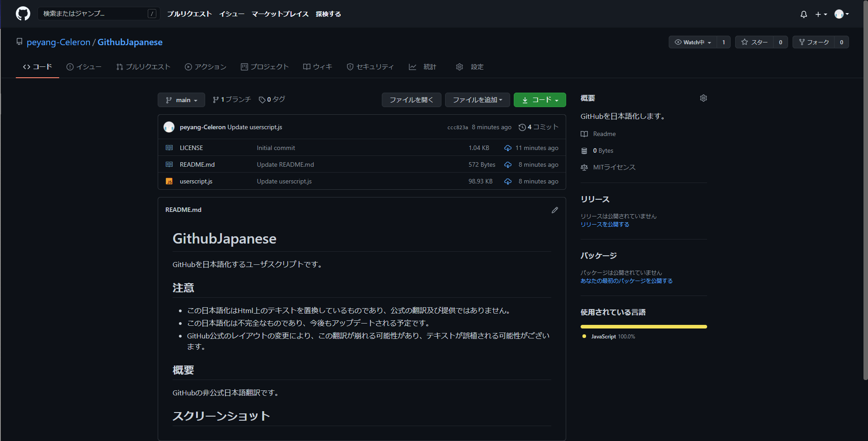Open the アクション tab
The width and height of the screenshot is (868, 441).
(206, 67)
